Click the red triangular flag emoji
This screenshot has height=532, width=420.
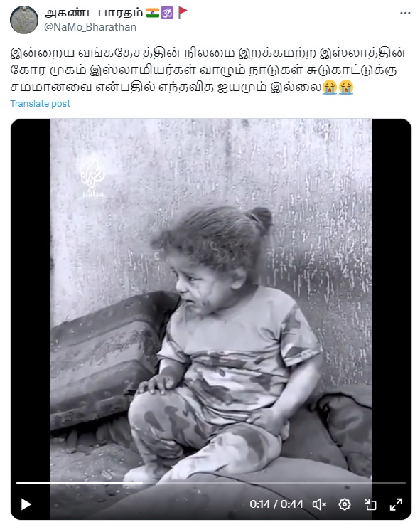click(183, 13)
